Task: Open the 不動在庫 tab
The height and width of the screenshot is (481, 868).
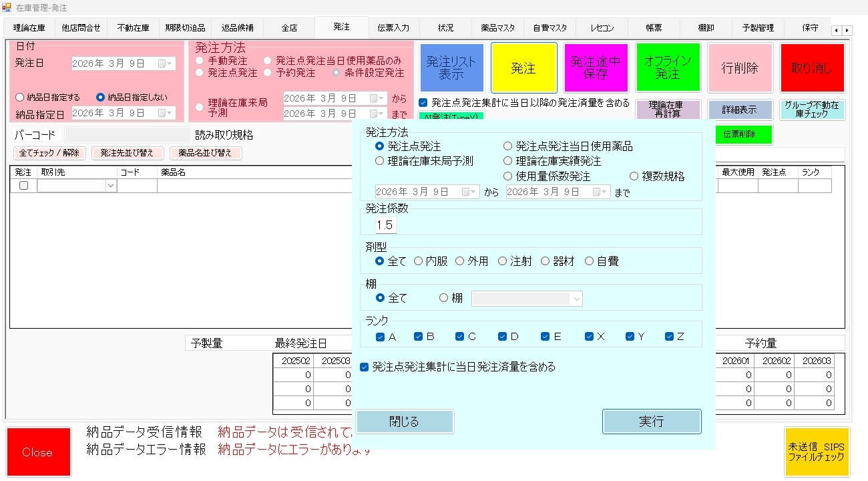Action: 133,28
